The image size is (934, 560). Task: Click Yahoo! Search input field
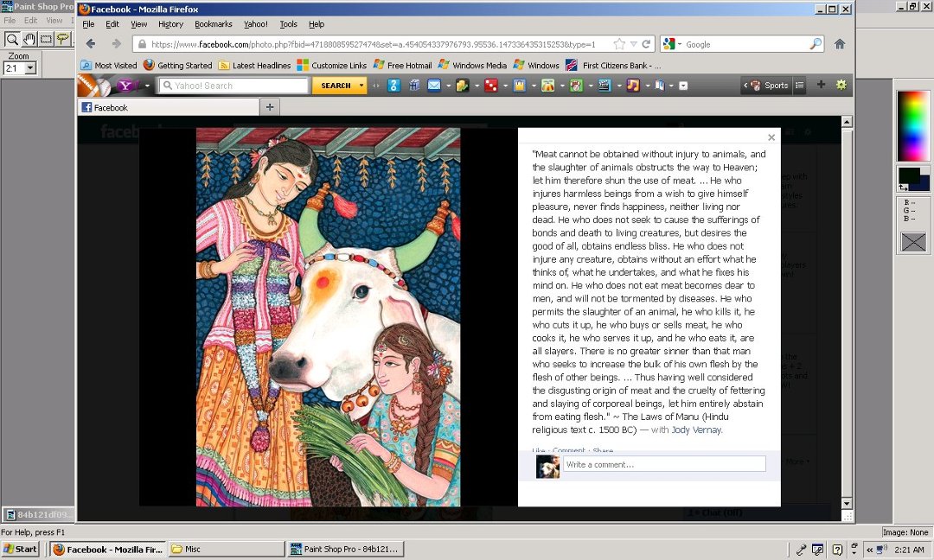tap(233, 86)
